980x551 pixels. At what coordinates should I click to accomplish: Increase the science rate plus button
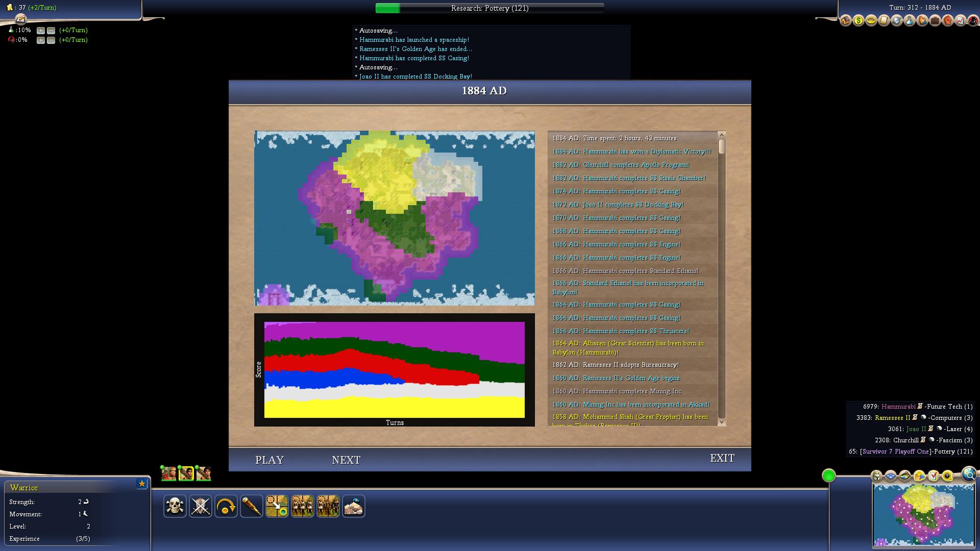coord(41,31)
